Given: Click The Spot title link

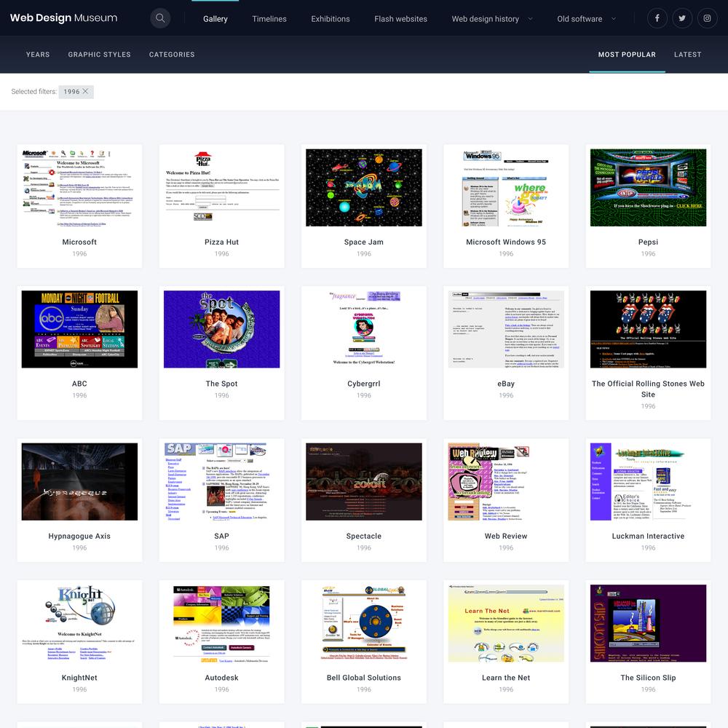Looking at the screenshot, I should pos(222,384).
